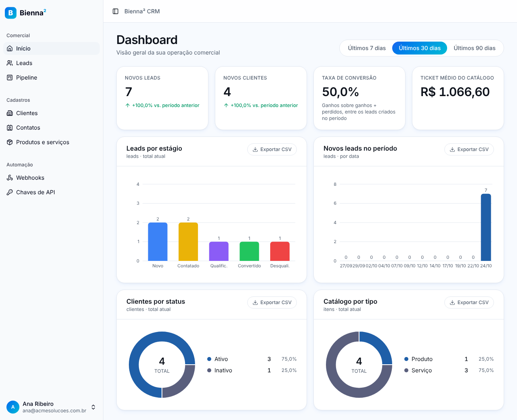Export Novos leads no período as CSV

click(x=469, y=149)
